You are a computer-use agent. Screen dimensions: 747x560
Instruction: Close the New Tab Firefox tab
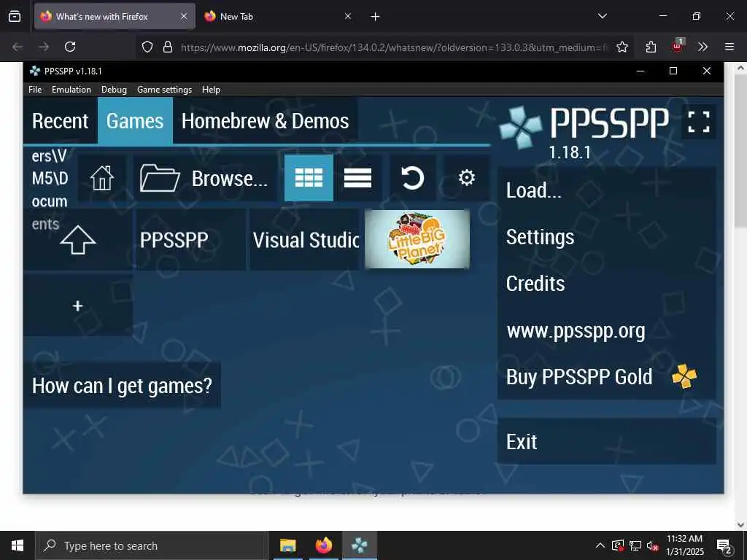coord(348,17)
